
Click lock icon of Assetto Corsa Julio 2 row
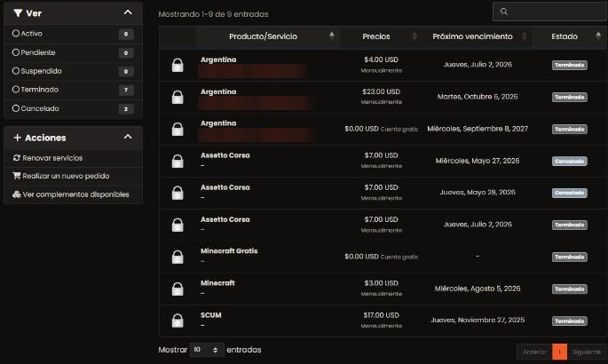click(x=178, y=225)
